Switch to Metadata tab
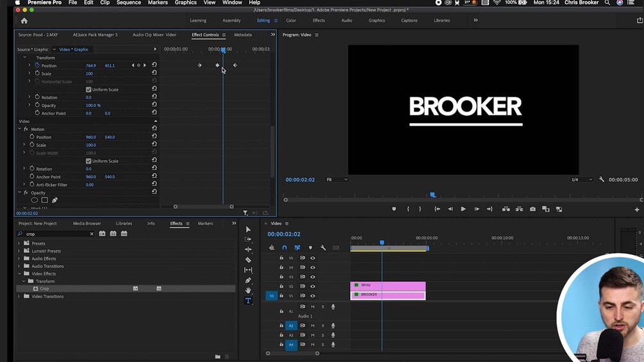644x362 pixels. click(243, 35)
